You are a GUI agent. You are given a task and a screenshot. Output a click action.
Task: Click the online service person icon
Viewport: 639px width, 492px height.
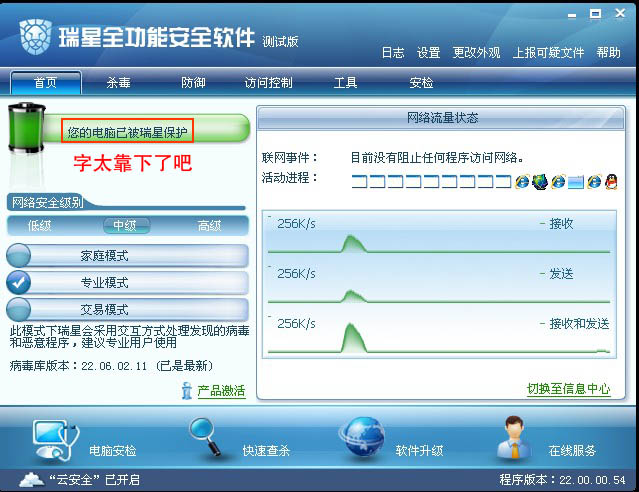(513, 438)
